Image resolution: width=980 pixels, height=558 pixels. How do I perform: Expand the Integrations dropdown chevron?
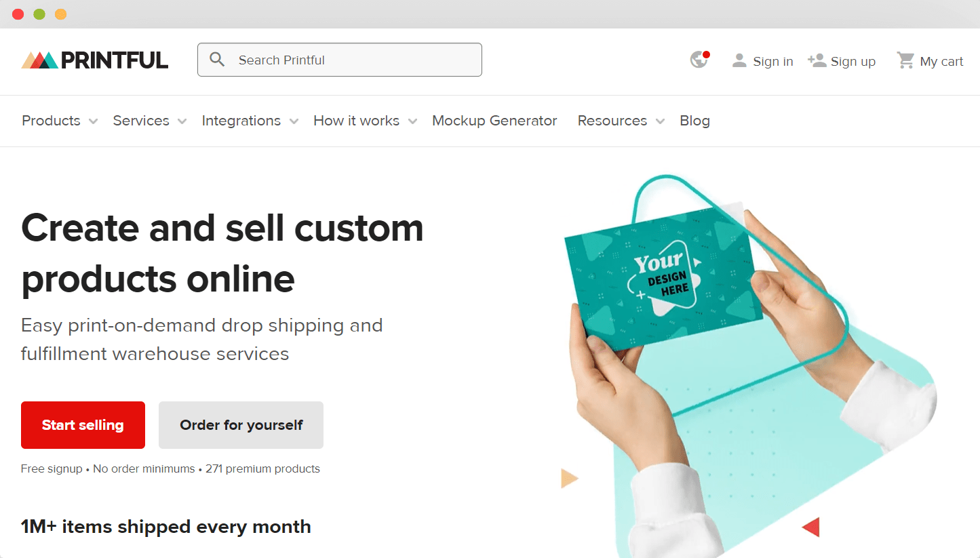294,121
